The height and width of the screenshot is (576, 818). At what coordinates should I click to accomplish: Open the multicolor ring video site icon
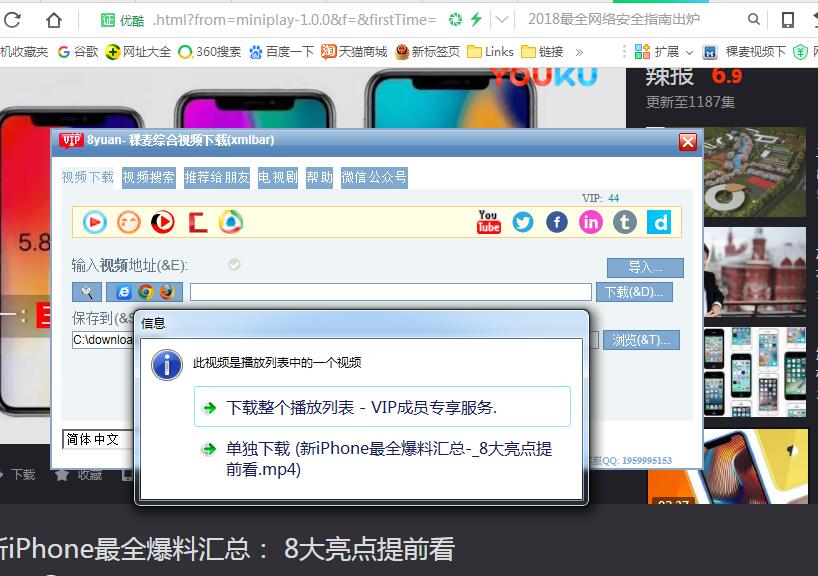(231, 222)
